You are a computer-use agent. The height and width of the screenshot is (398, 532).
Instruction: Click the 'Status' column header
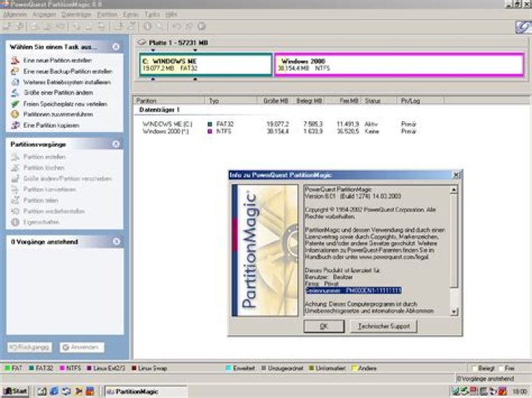[x=379, y=100]
